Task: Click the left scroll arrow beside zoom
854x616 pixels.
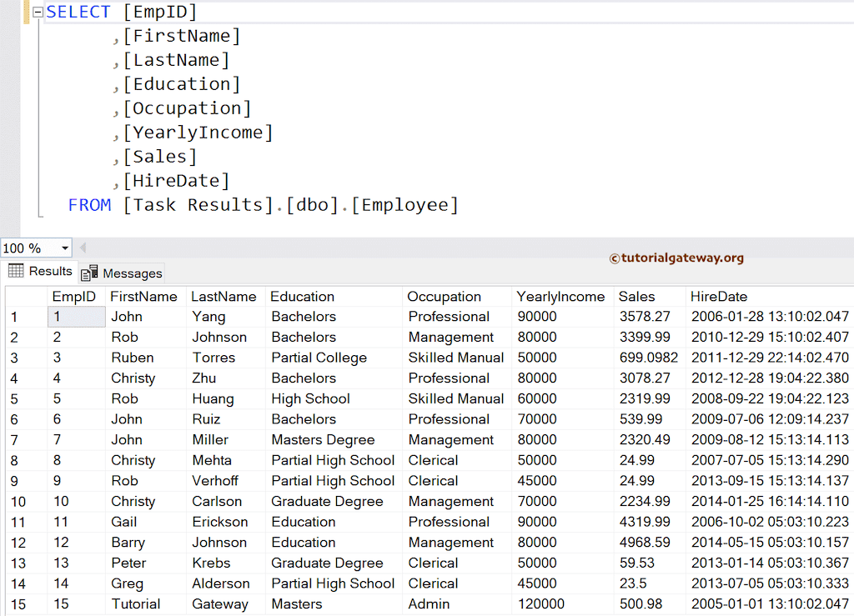Action: [83, 248]
